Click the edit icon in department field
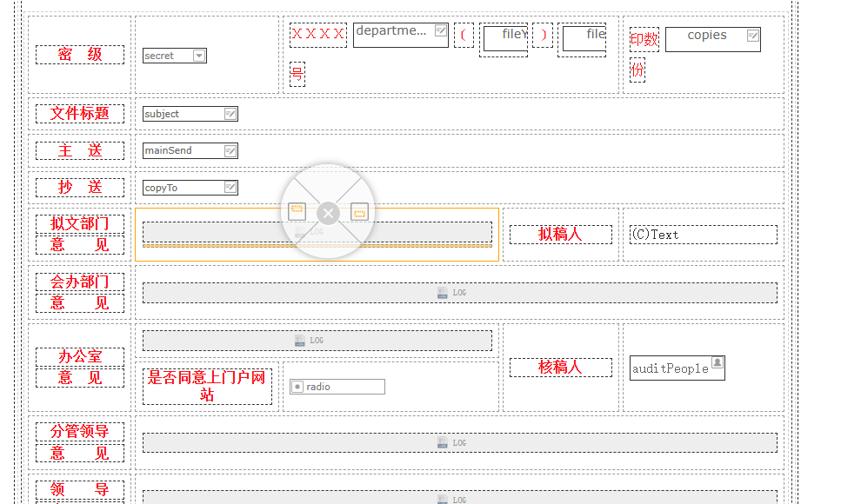 [x=440, y=30]
